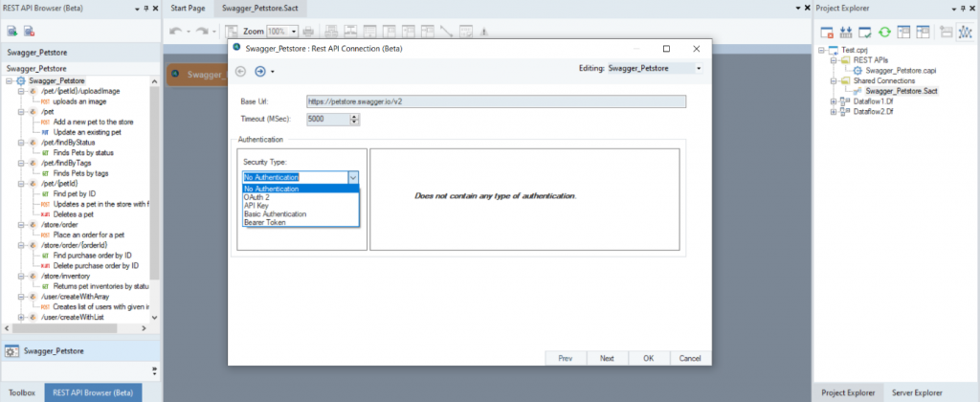Click the undo arrow in the designer toolbar

click(x=175, y=31)
